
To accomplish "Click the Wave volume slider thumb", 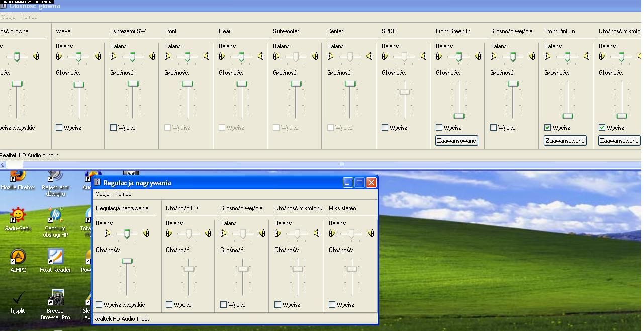I will [79, 84].
